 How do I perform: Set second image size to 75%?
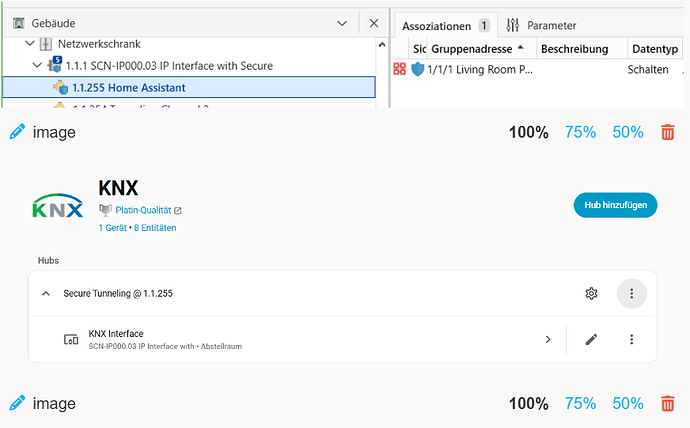pyautogui.click(x=580, y=403)
